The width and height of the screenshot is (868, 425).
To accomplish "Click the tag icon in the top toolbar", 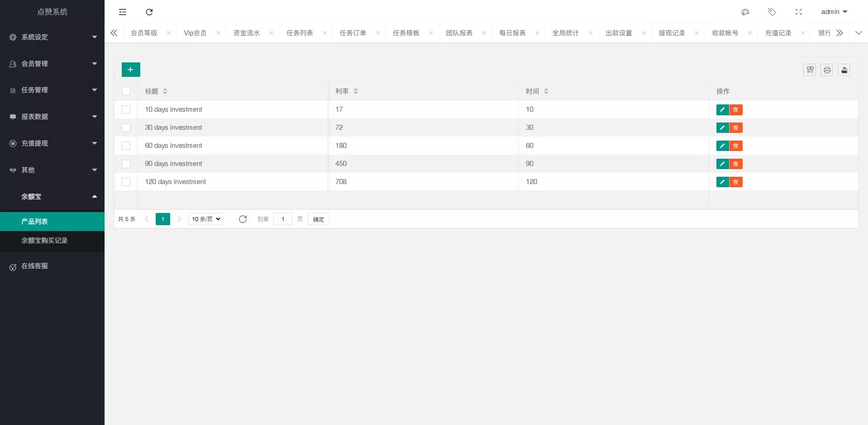I will pos(772,12).
